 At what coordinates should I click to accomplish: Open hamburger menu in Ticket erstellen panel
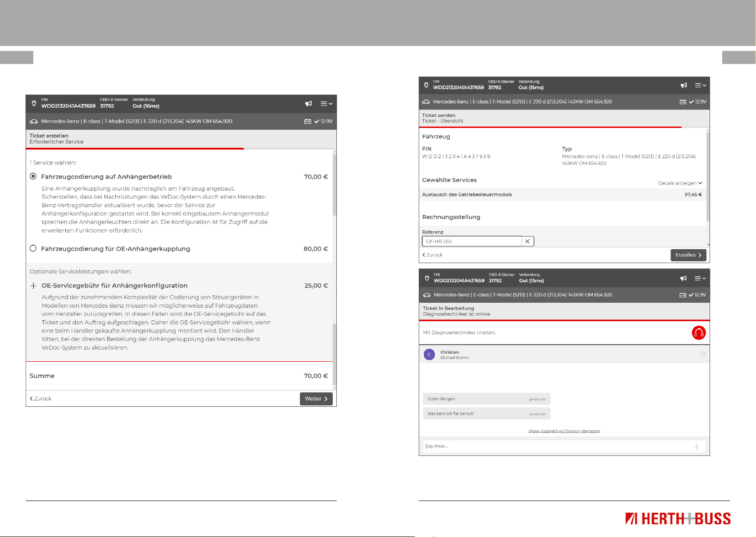326,104
